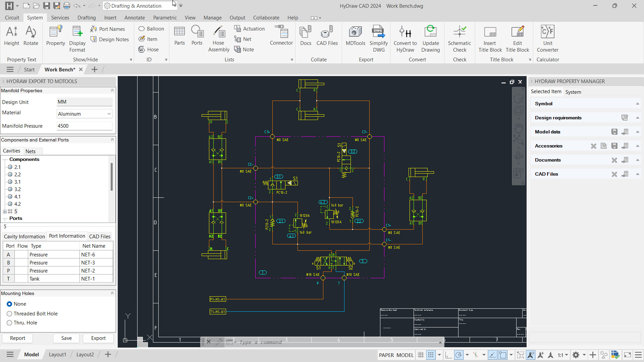Save Model data in Property Manager
This screenshot has height=362, width=644.
[614, 132]
